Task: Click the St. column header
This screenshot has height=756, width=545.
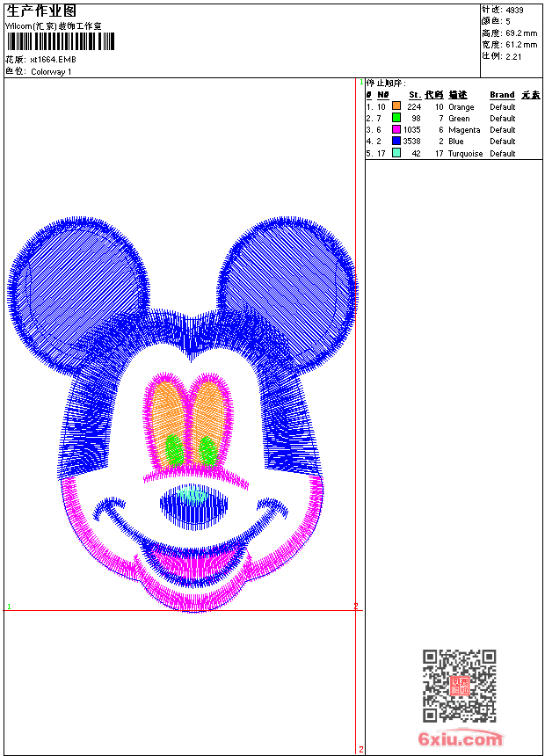Action: click(415, 95)
